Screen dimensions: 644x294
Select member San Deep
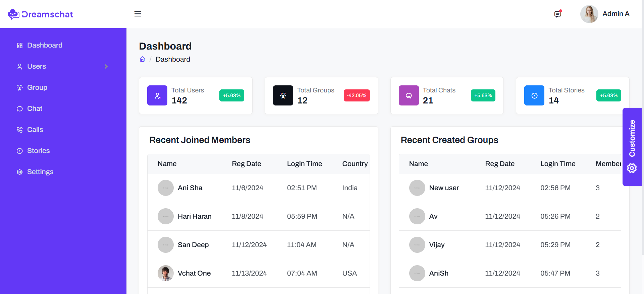click(x=193, y=245)
